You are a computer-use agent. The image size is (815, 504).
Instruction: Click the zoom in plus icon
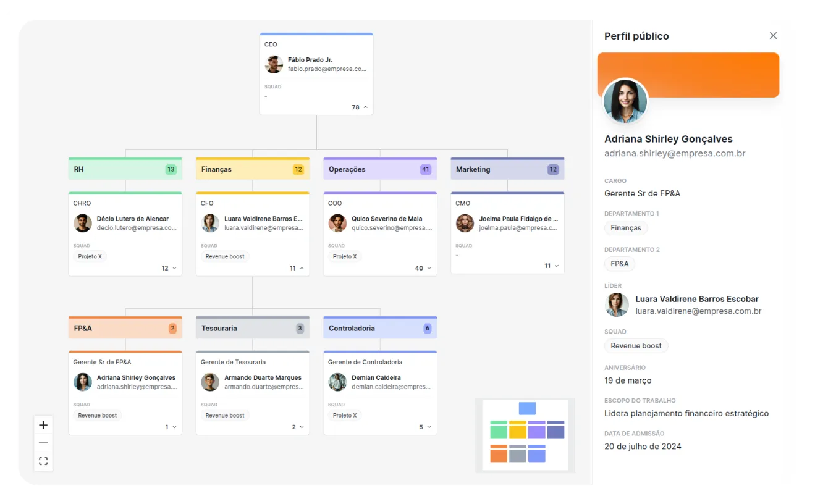click(43, 425)
